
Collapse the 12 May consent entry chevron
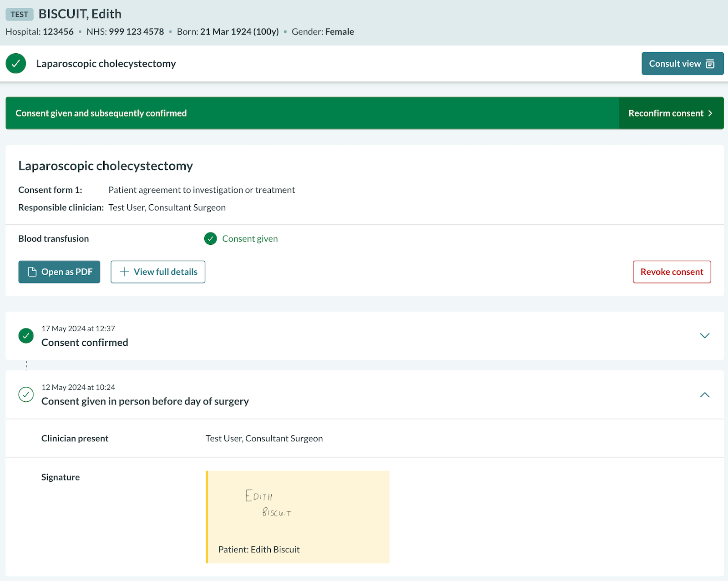(x=704, y=395)
